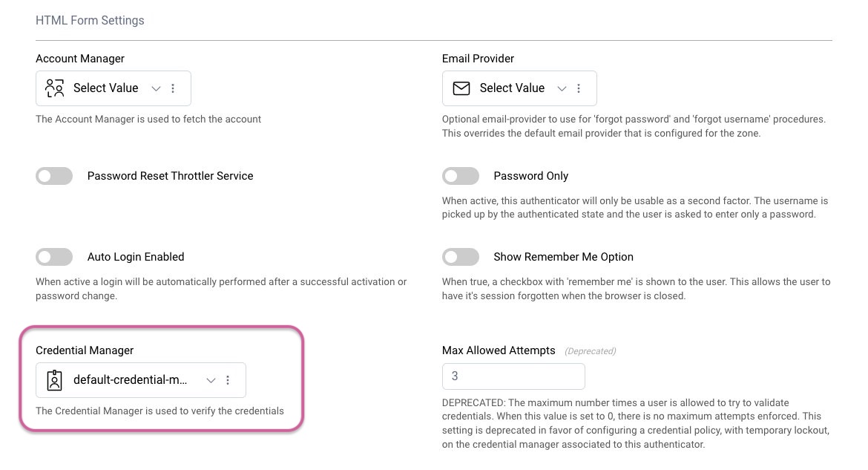
Task: Toggle Show Remember Me Option on
Action: click(461, 257)
